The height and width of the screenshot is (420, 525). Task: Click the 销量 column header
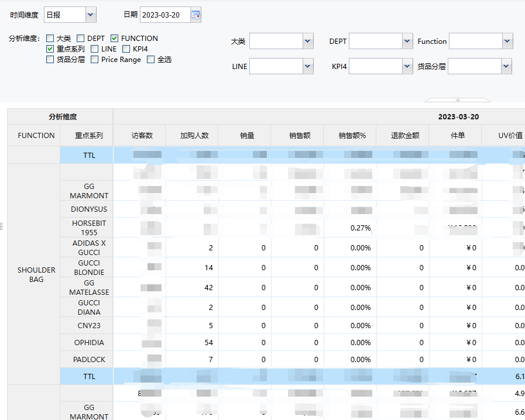245,136
